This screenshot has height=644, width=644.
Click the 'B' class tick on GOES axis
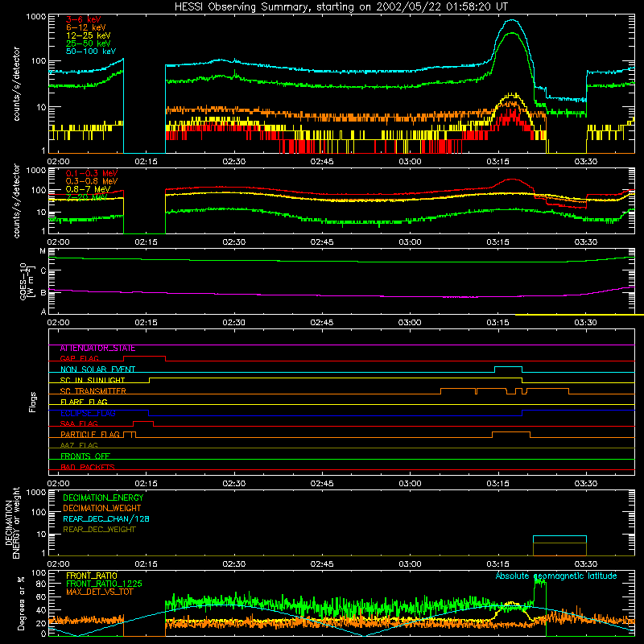coord(43,293)
